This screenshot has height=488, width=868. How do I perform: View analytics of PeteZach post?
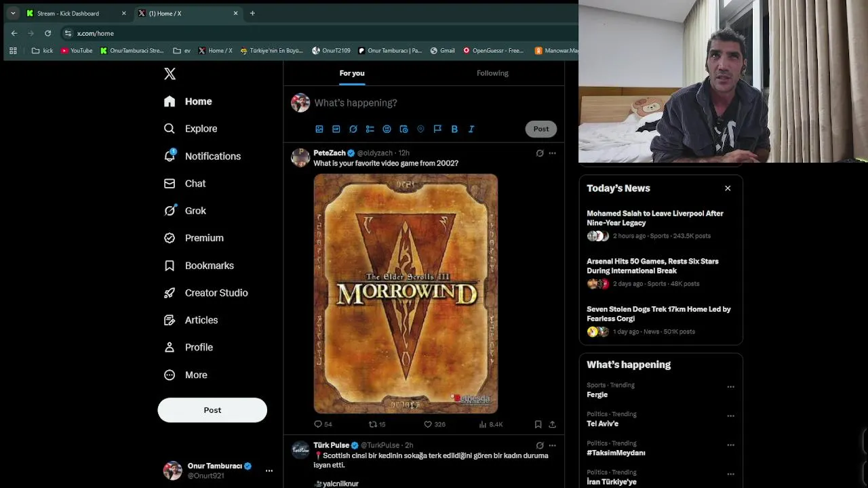click(x=491, y=424)
